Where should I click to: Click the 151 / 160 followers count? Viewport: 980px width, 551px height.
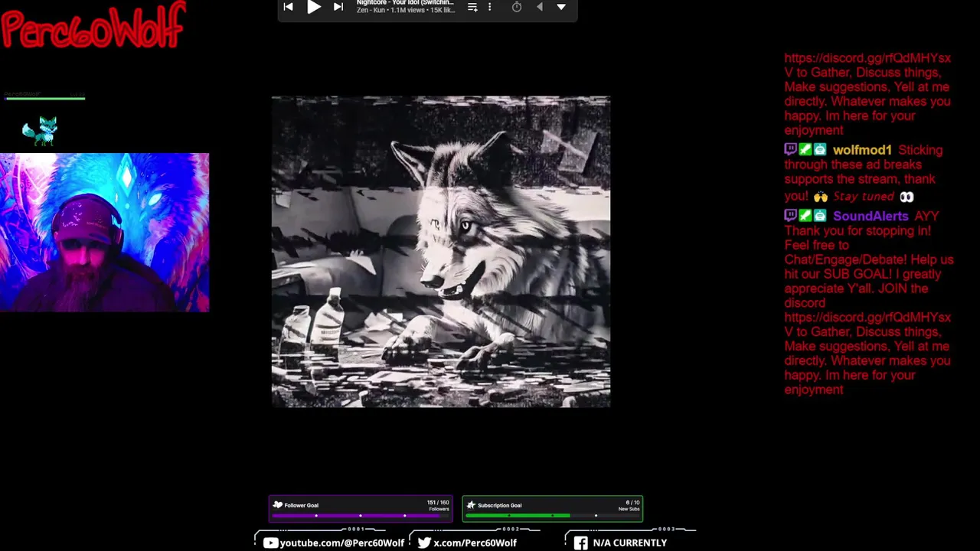point(438,503)
